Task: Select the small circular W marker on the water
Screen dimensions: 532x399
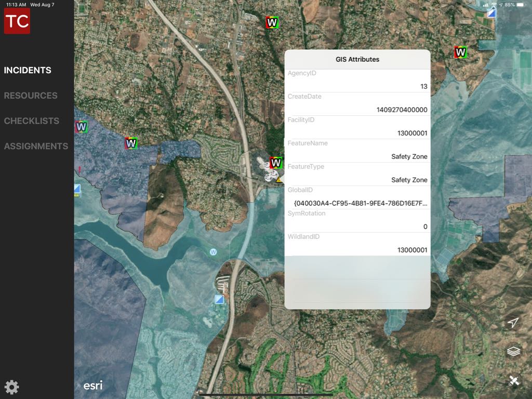Action: (x=213, y=252)
